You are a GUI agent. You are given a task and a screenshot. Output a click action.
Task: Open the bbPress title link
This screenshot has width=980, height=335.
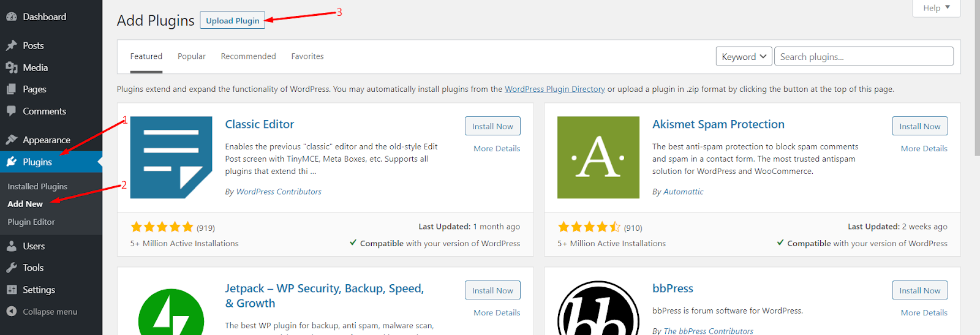click(673, 288)
